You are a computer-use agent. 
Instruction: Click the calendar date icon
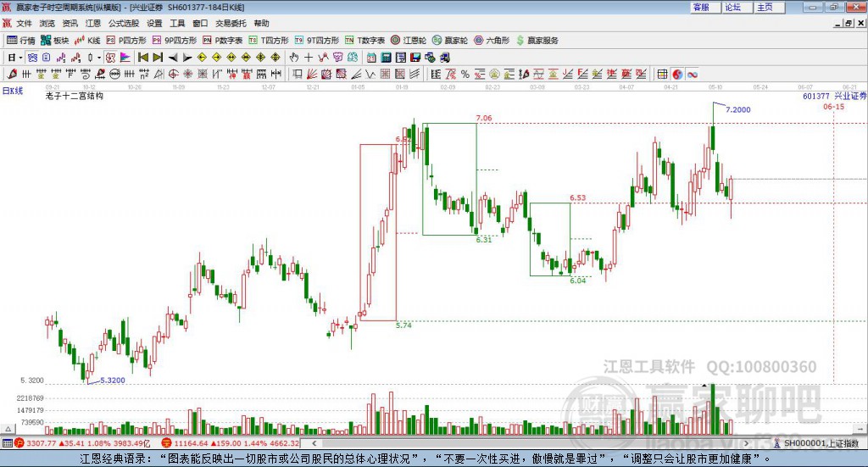point(371,58)
